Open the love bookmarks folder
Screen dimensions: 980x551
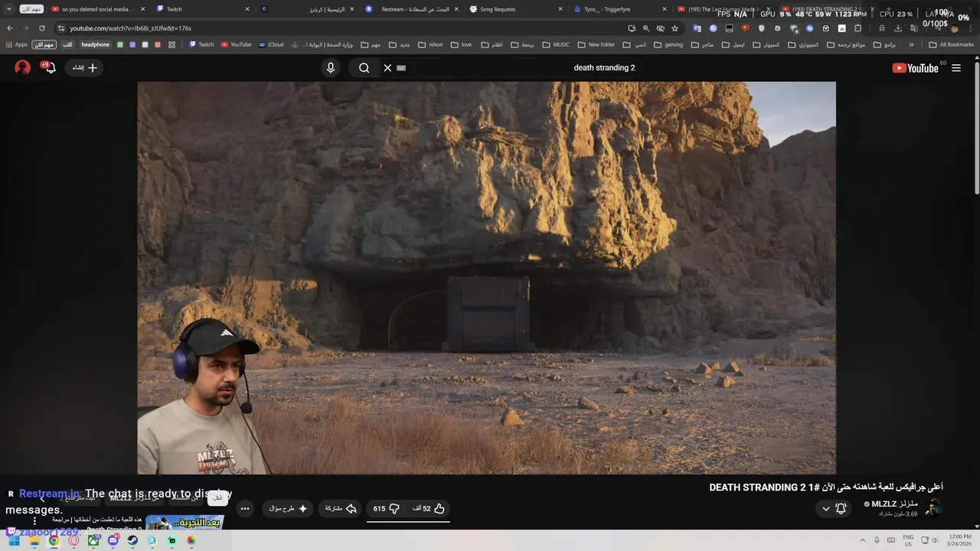pyautogui.click(x=461, y=44)
